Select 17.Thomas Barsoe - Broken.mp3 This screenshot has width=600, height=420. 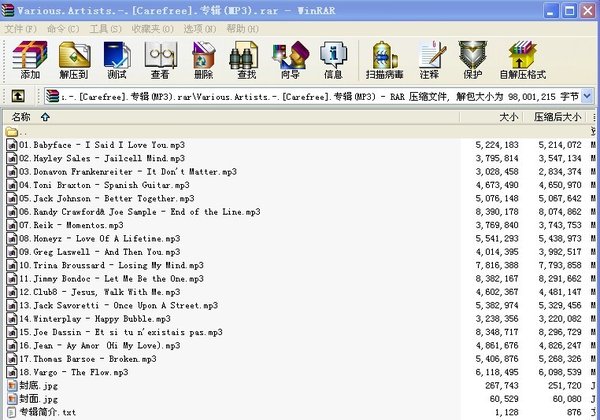coord(88,359)
